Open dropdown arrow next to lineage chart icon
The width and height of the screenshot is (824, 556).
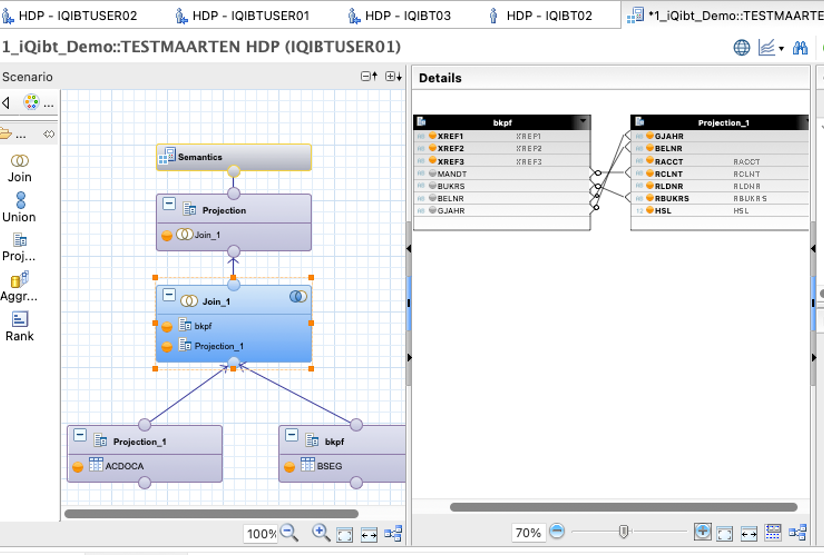781,49
